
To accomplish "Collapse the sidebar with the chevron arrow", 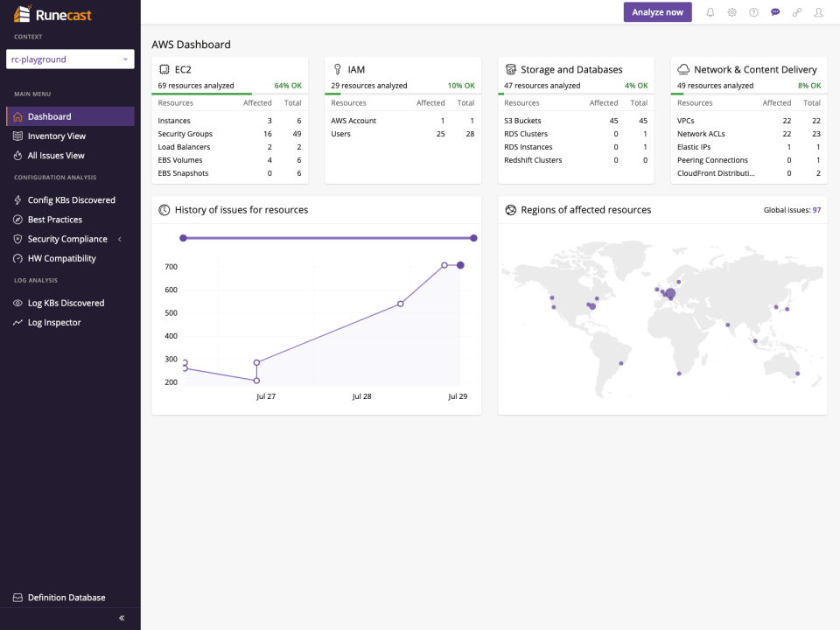I will [x=121, y=617].
